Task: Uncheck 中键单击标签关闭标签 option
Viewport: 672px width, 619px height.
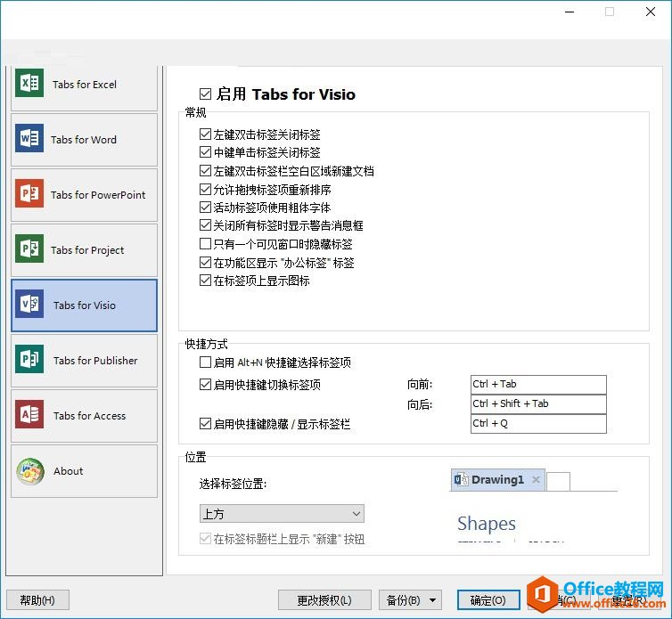Action: (x=205, y=152)
